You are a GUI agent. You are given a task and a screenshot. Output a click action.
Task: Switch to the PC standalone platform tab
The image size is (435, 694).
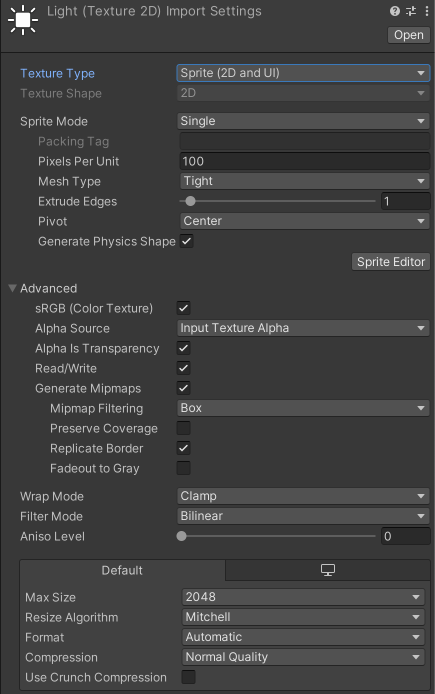click(328, 570)
